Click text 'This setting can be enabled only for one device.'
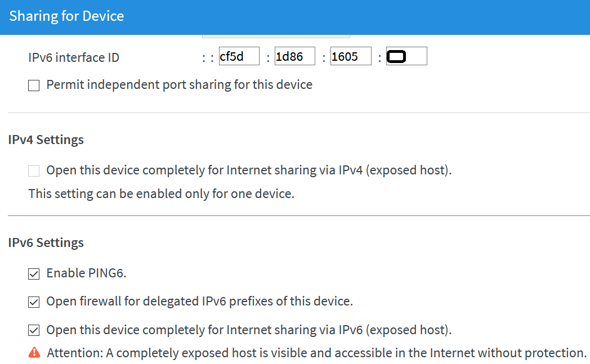590x364 pixels. [x=162, y=194]
